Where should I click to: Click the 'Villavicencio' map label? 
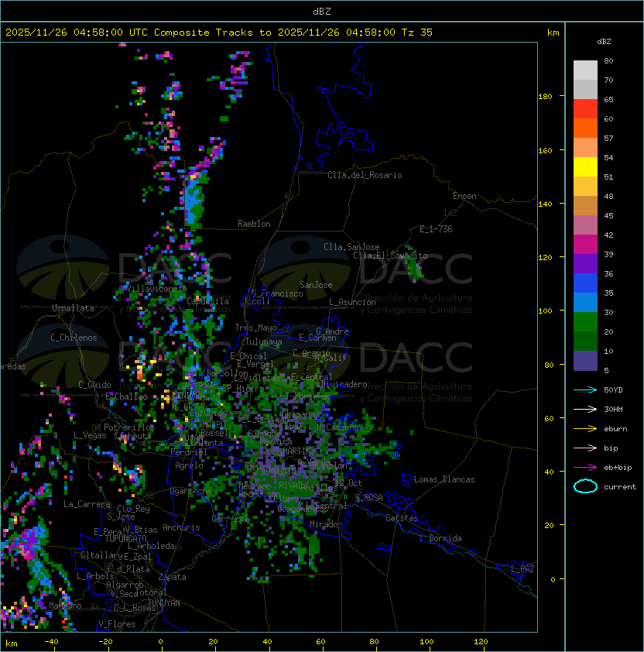[156, 289]
